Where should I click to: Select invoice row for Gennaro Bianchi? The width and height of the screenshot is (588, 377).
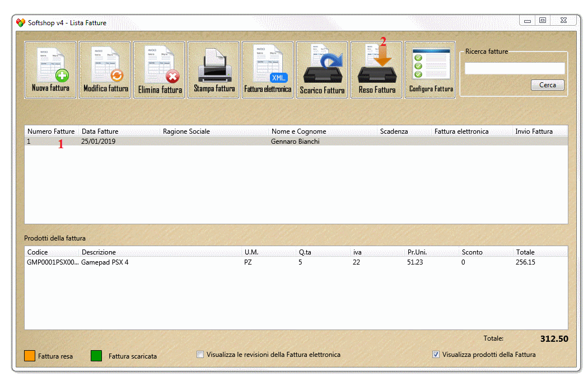(x=296, y=142)
